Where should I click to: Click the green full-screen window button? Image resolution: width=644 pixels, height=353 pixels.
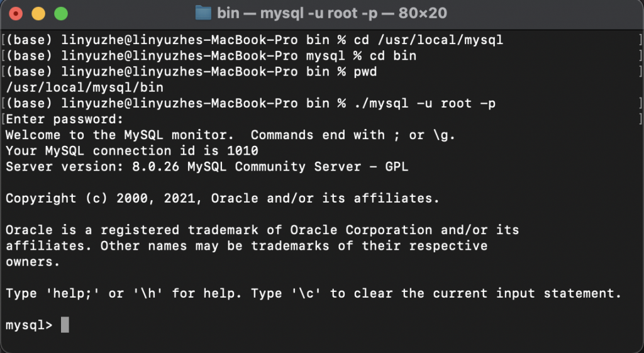[61, 14]
